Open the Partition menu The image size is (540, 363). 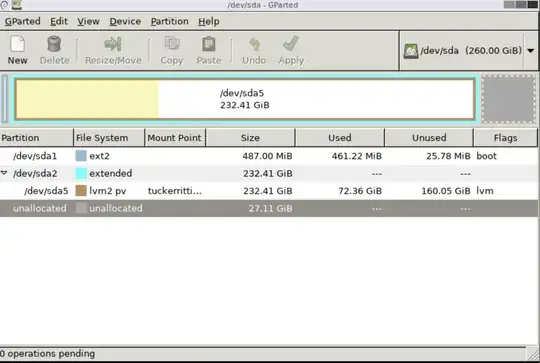(x=169, y=21)
